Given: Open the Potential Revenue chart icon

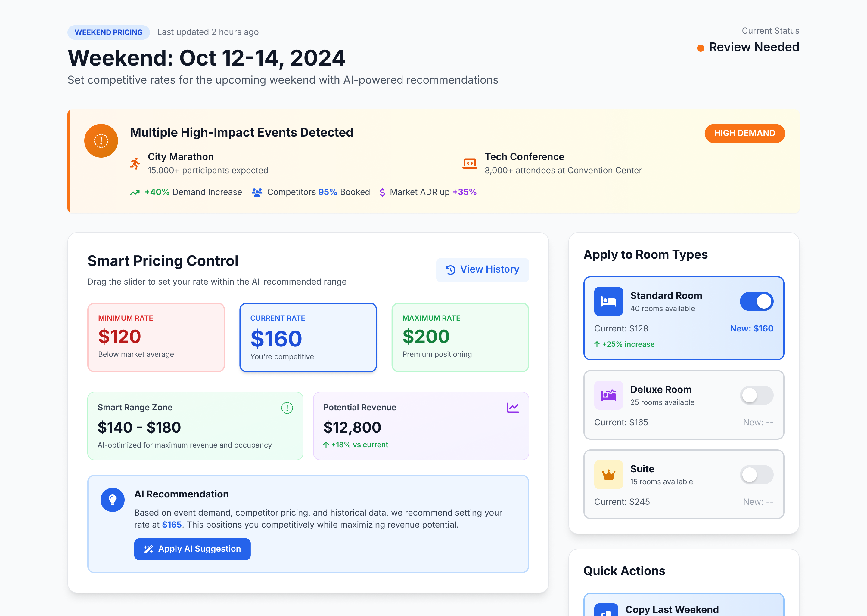Looking at the screenshot, I should (513, 407).
